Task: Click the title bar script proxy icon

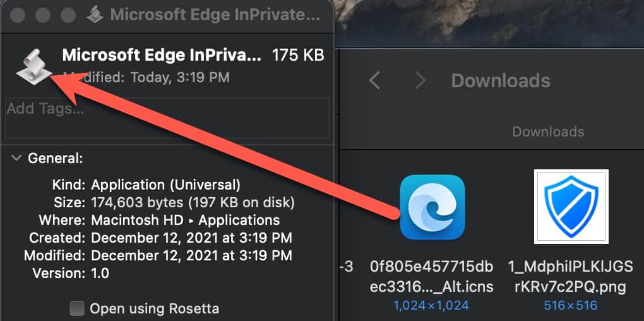Action: tap(95, 15)
